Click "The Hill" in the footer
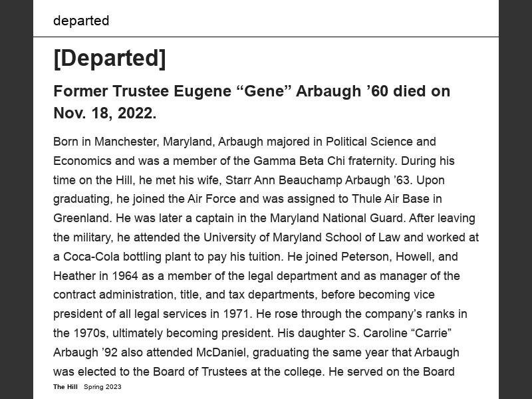 pyautogui.click(x=65, y=387)
